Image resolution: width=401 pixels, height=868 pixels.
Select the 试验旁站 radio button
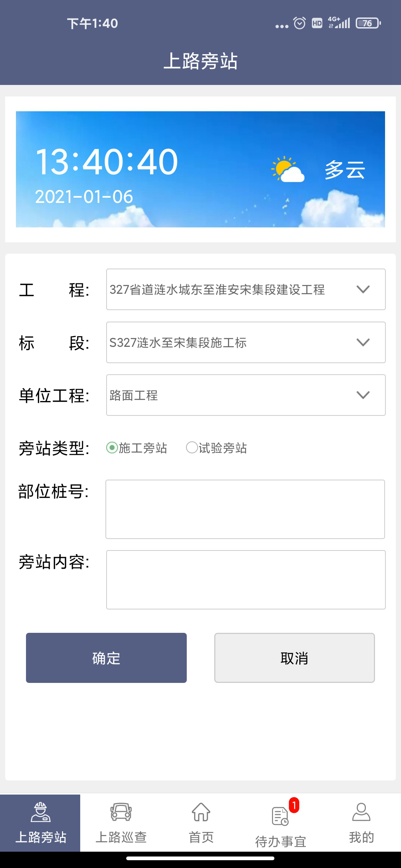tap(192, 448)
